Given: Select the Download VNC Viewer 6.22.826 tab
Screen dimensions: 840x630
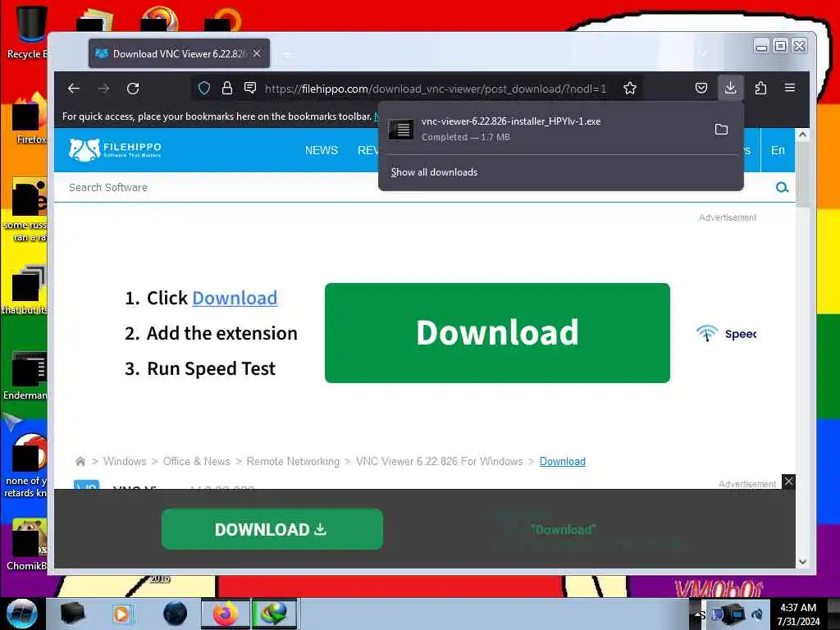Looking at the screenshot, I should coord(179,53).
